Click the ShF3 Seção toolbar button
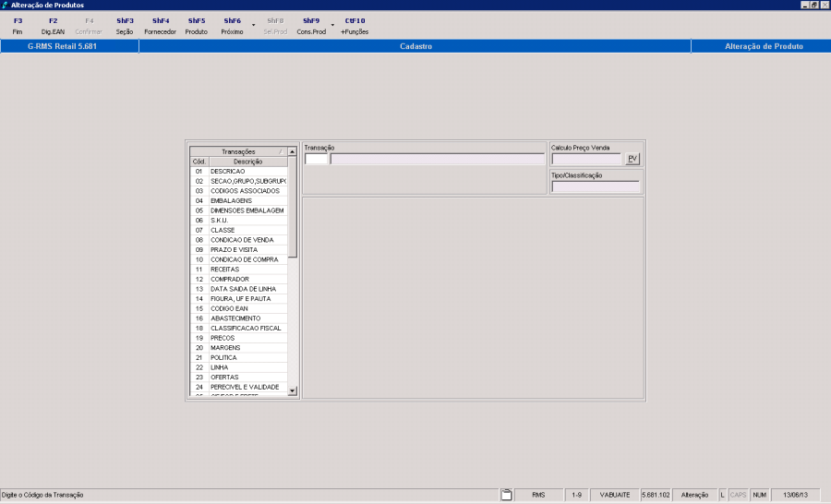The width and height of the screenshot is (831, 504). point(125,26)
